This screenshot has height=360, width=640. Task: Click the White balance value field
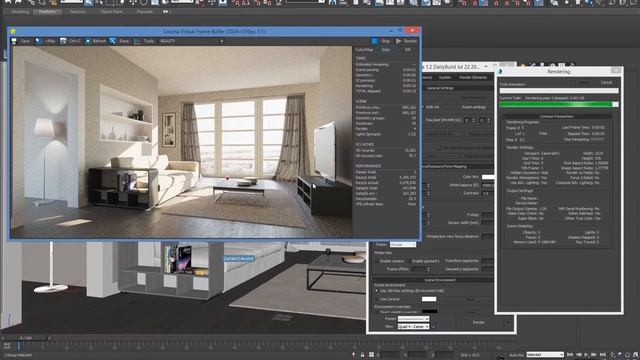pos(487,185)
